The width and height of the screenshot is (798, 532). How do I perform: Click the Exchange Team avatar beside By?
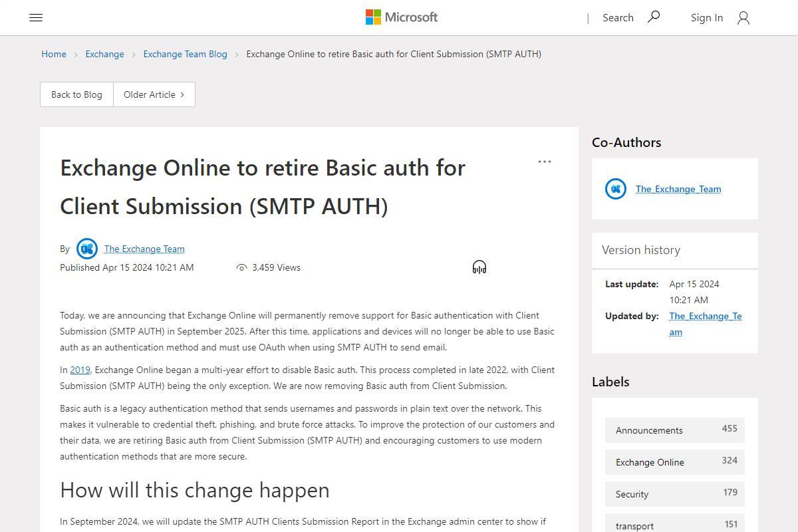[87, 249]
